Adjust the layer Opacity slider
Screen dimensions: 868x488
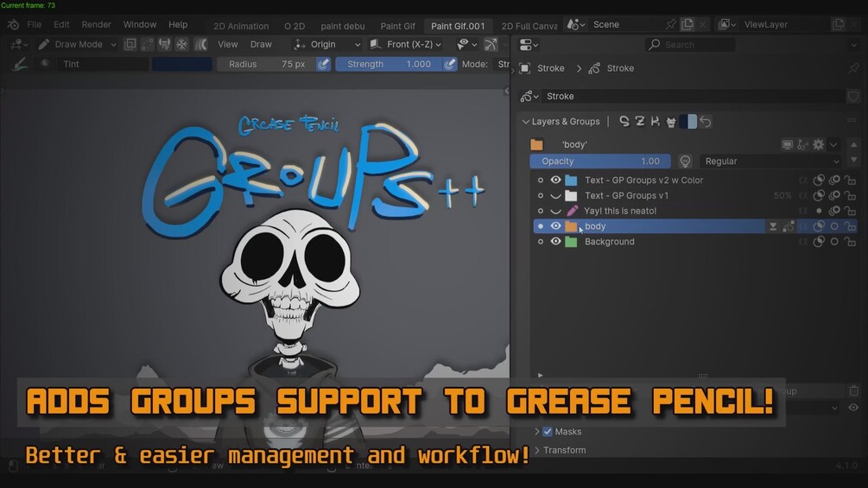[600, 161]
